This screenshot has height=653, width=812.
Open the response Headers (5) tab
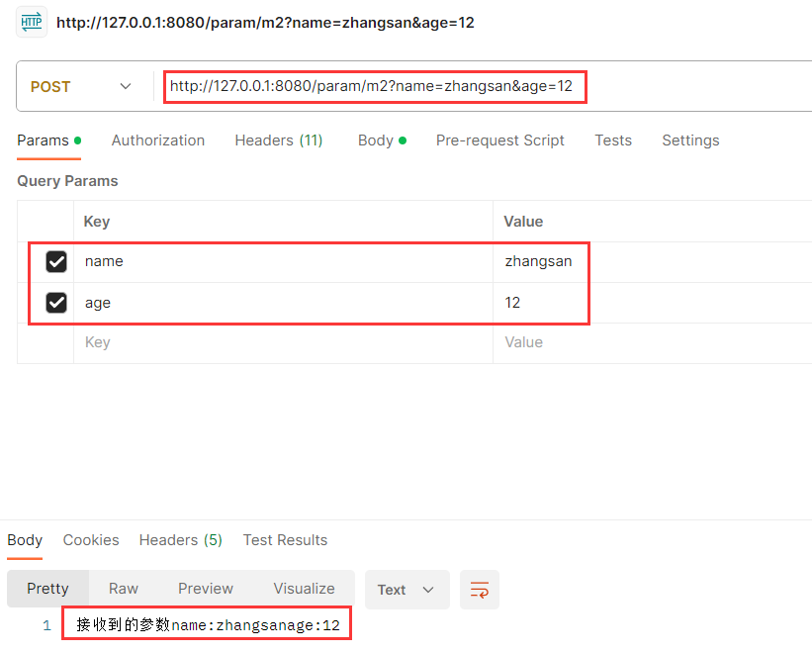[181, 540]
